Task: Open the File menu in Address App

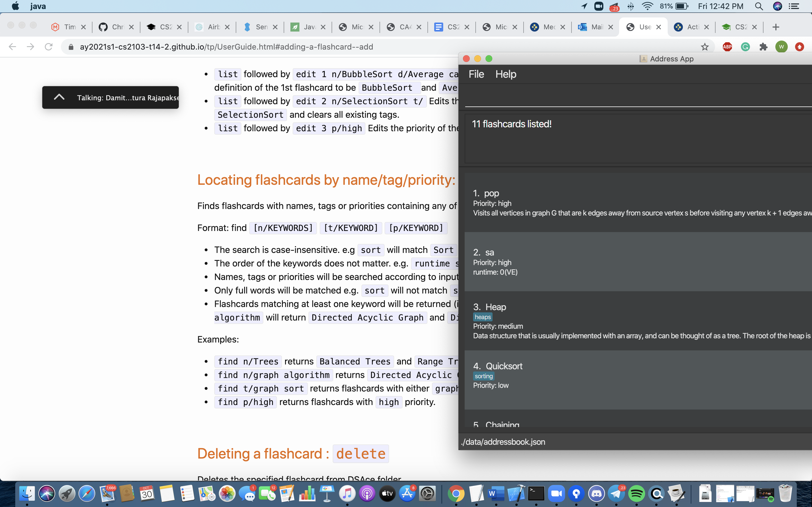Action: click(476, 74)
